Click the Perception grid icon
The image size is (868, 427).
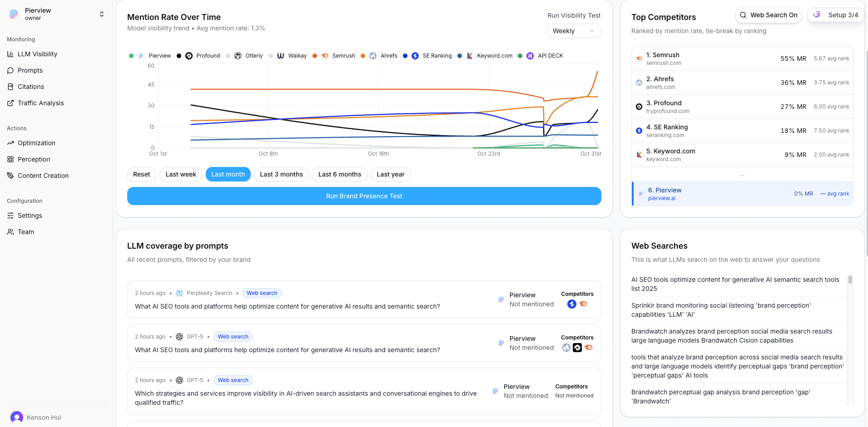10,159
